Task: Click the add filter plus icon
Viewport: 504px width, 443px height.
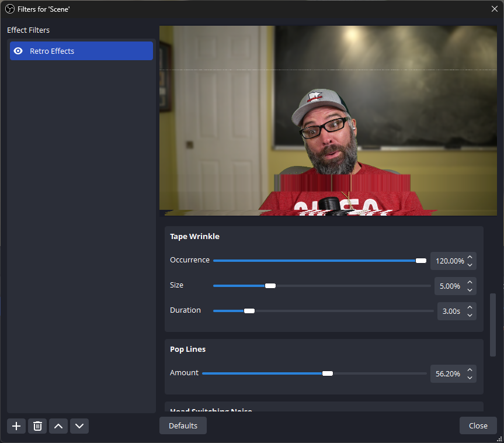Action: (x=16, y=426)
